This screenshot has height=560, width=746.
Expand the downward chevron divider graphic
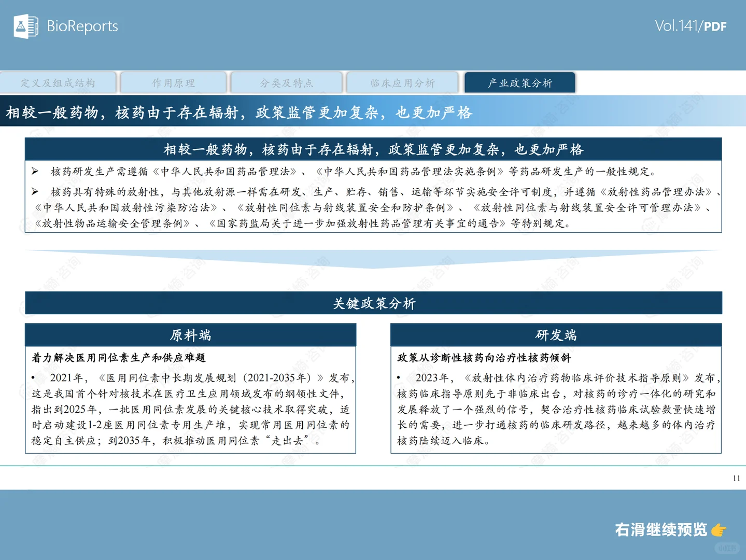[x=373, y=257]
